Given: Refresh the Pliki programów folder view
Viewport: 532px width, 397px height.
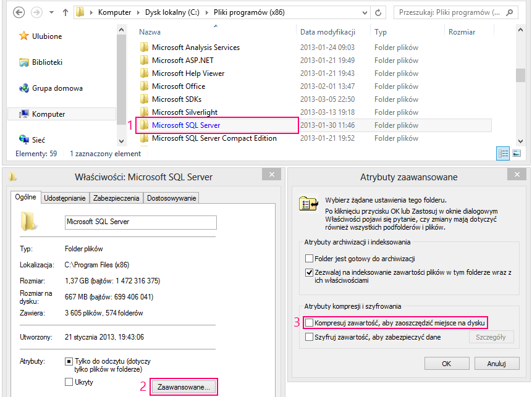Looking at the screenshot, I should click(x=378, y=12).
